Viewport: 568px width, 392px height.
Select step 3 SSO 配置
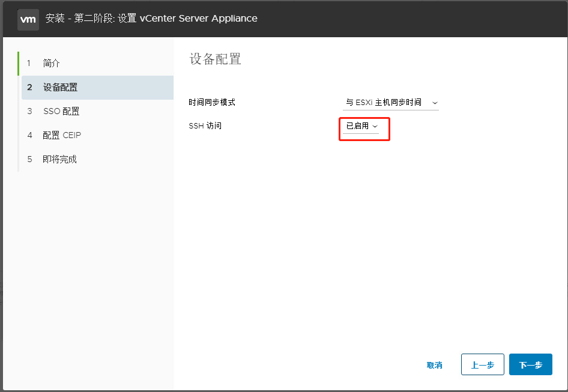[x=97, y=111]
